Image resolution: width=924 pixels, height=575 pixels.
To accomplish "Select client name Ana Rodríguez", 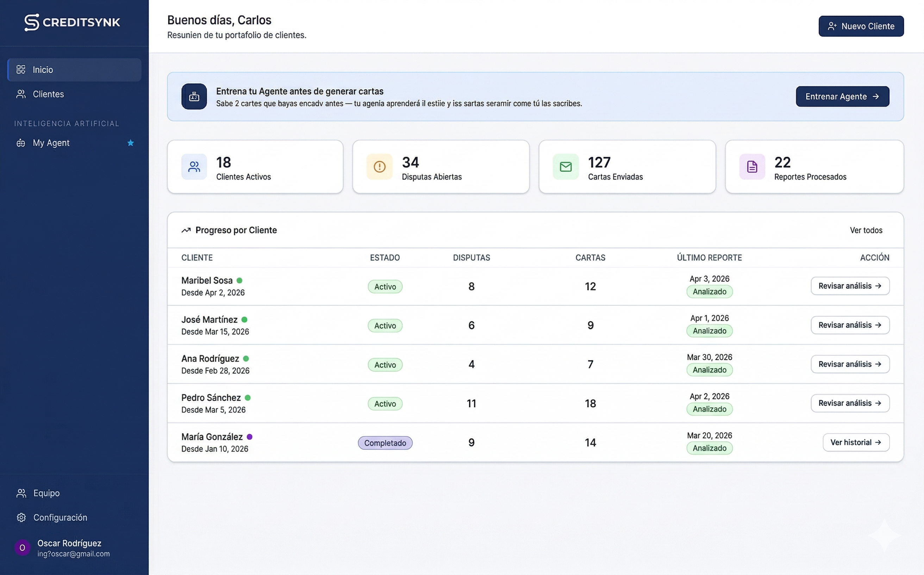I will tap(210, 359).
